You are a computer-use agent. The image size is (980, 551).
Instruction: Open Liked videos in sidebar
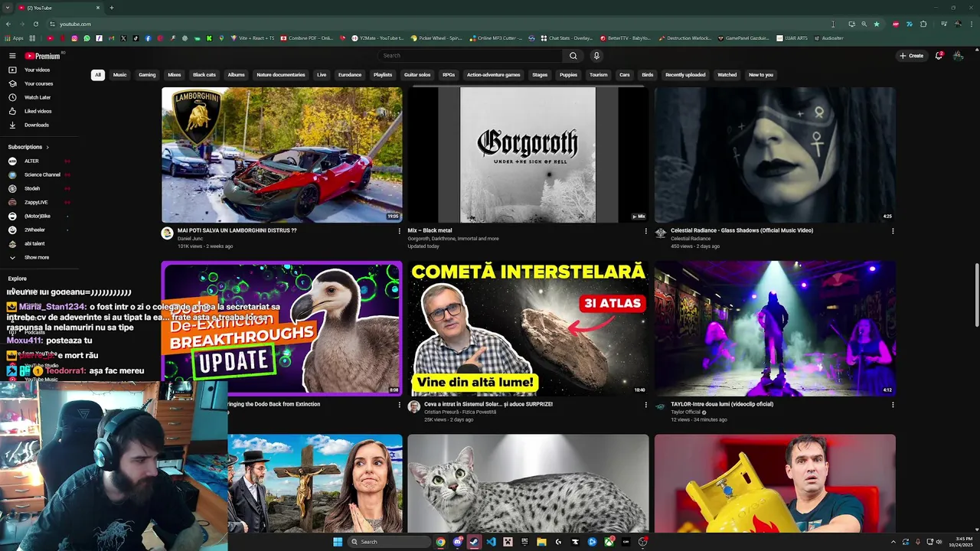38,111
